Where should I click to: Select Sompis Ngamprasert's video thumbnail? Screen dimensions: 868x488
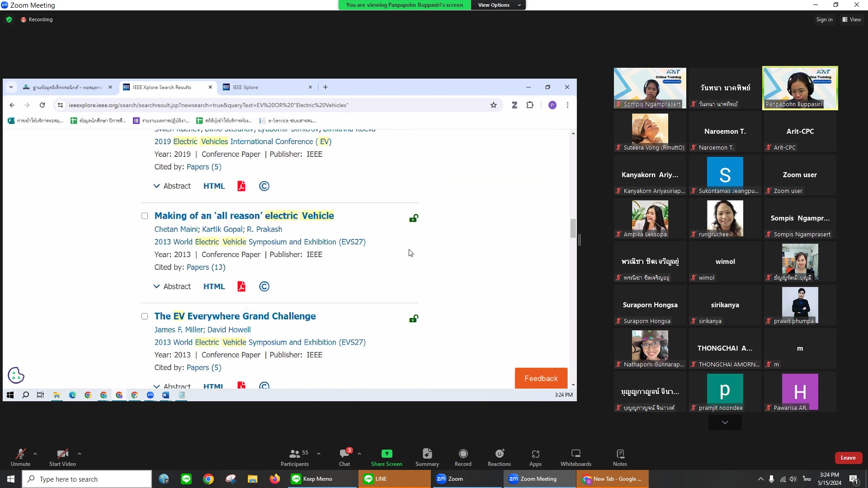point(650,88)
